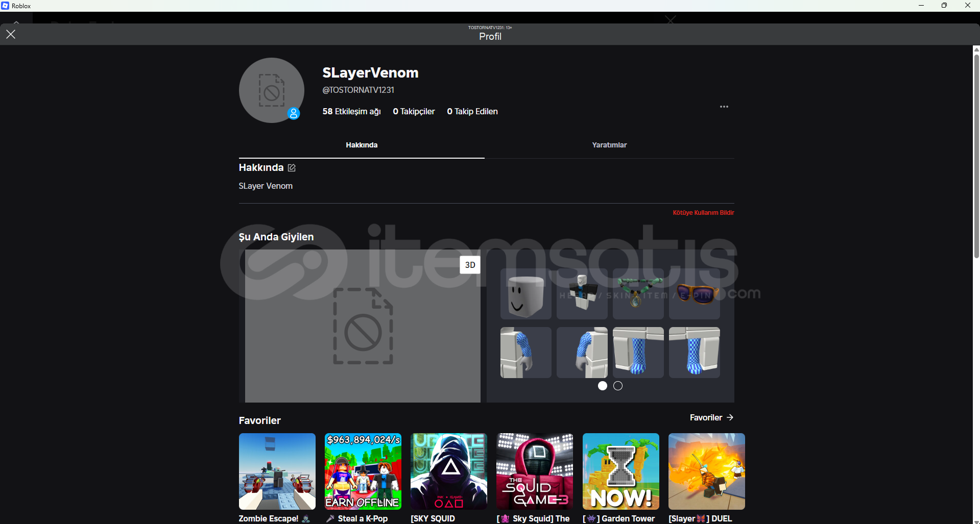980x524 pixels.
Task: Open the three-dot profile options menu
Action: [x=724, y=107]
